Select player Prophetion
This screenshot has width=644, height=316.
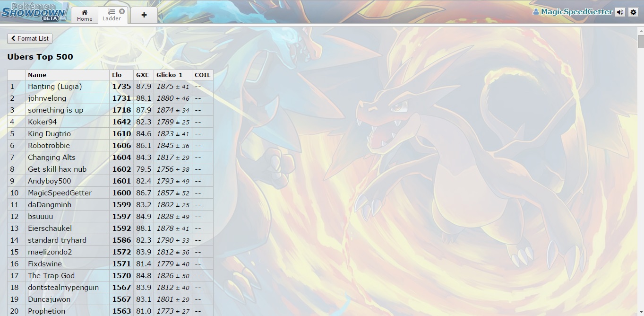pyautogui.click(x=46, y=311)
